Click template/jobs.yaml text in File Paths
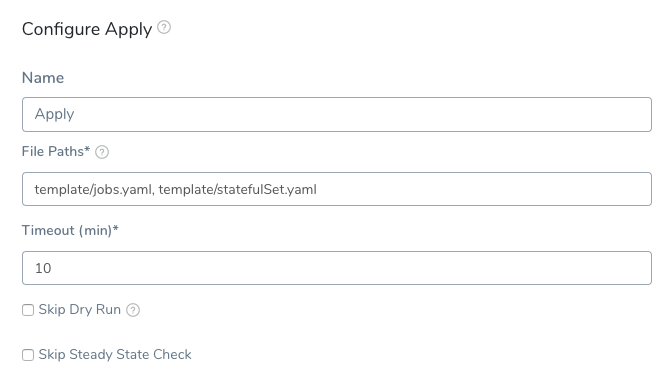The width and height of the screenshot is (670, 390). click(x=94, y=189)
